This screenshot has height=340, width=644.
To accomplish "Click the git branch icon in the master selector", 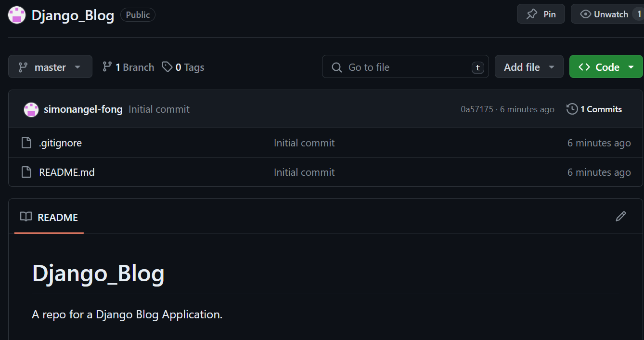I will [x=23, y=67].
